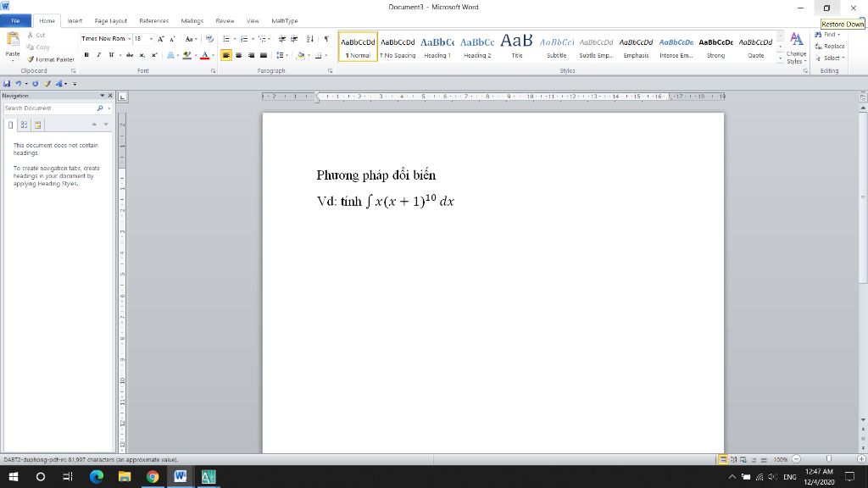Toggle justify alignment

[264, 55]
